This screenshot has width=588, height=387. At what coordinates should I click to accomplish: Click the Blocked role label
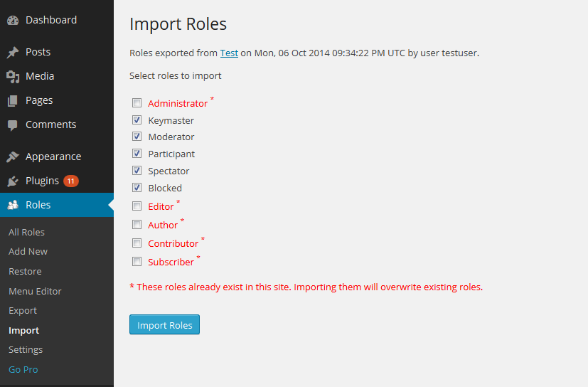[x=165, y=188]
